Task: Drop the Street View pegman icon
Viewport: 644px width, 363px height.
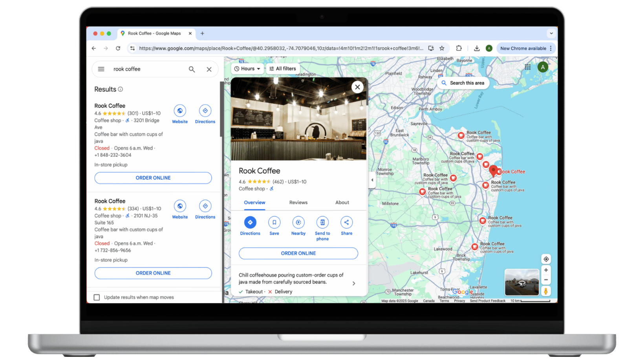Action: click(x=546, y=291)
